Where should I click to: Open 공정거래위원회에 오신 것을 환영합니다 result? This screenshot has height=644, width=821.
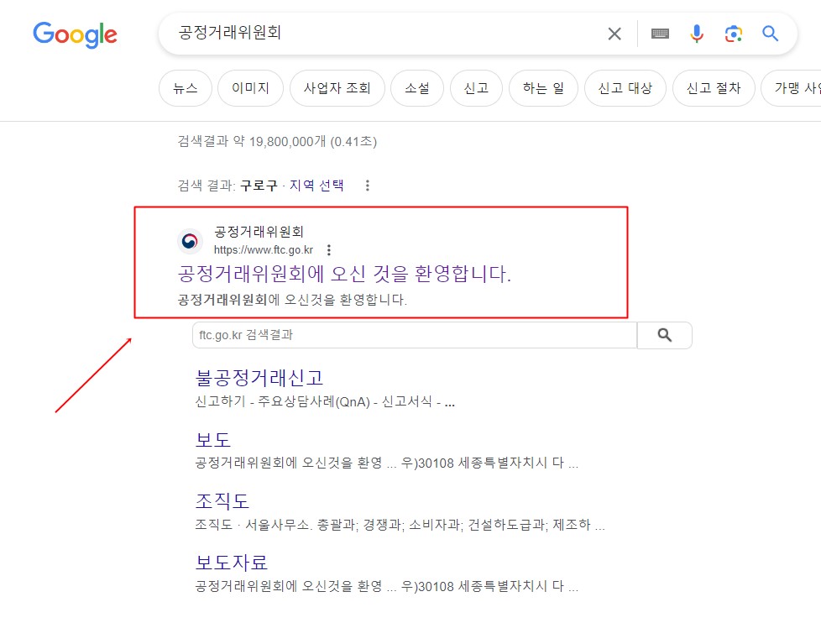point(344,274)
